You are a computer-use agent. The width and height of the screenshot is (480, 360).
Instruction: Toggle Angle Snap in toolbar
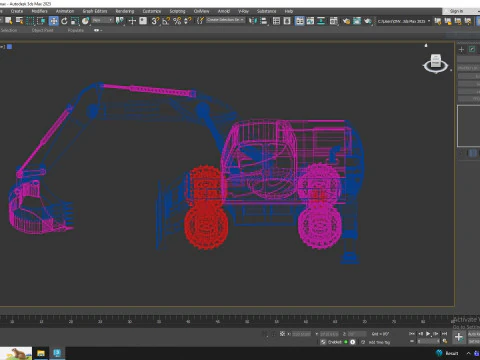166,21
